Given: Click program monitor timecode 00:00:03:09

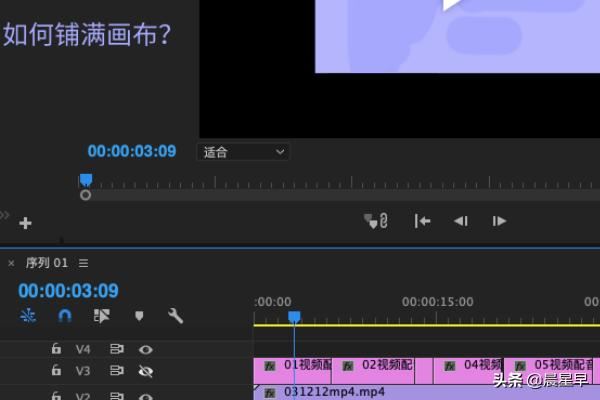Looking at the screenshot, I should [x=132, y=151].
